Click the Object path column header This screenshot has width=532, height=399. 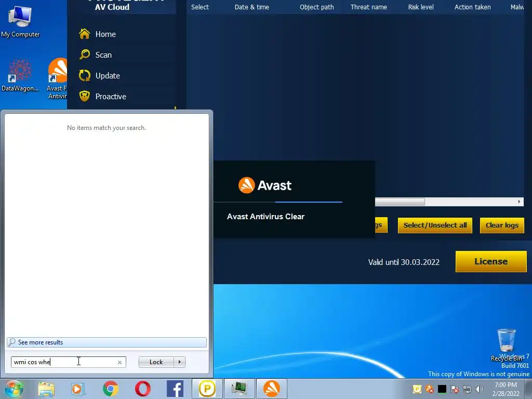click(316, 7)
